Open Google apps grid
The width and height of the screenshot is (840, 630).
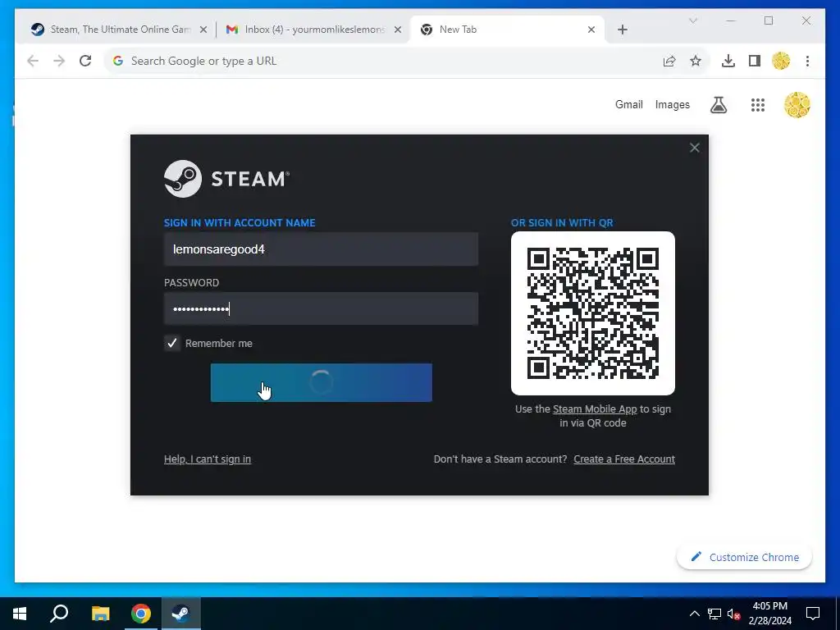757,105
